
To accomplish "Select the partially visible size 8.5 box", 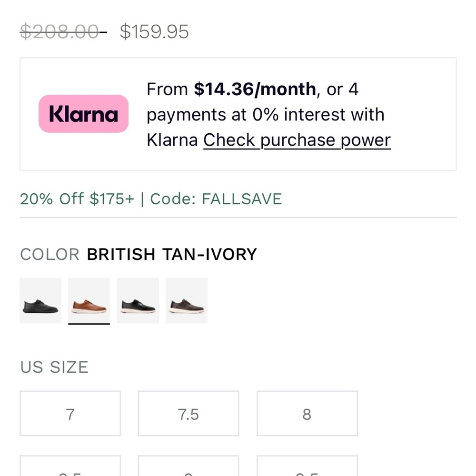I will click(70, 466).
